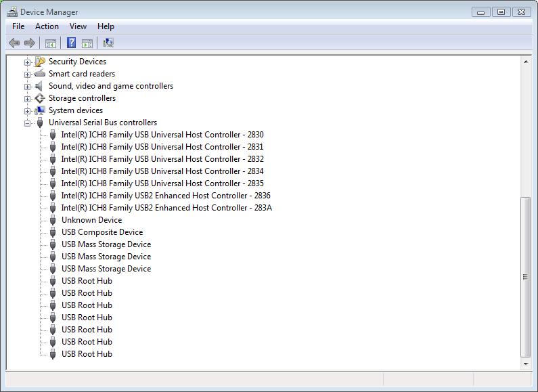
Task: Select Intel ICH8 Universal Host Controller - 2834
Action: point(162,171)
